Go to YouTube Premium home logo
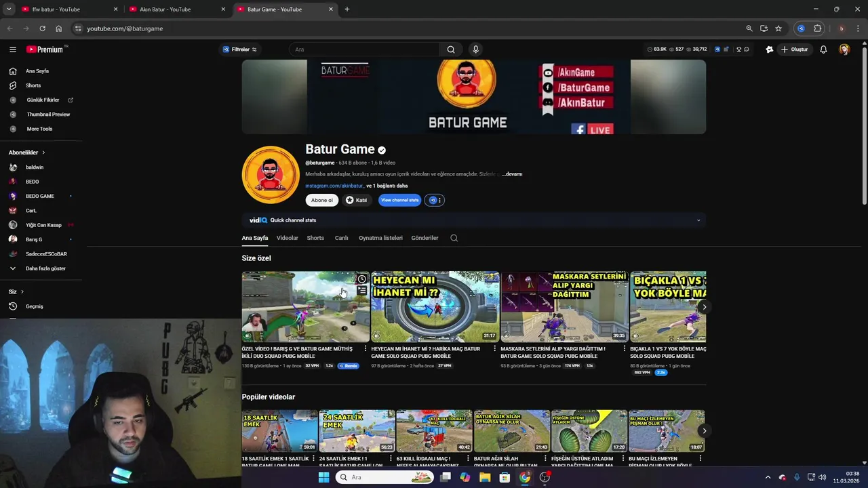This screenshot has width=868, height=488. coord(46,49)
